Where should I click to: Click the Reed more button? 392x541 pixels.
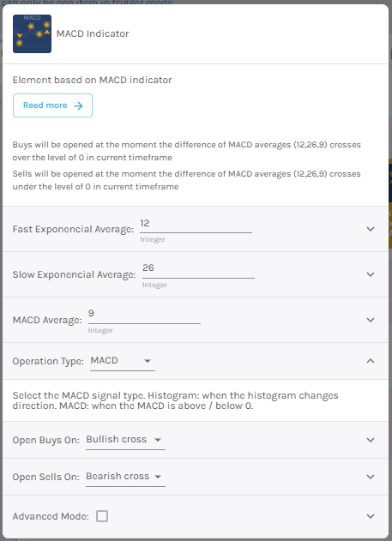52,105
